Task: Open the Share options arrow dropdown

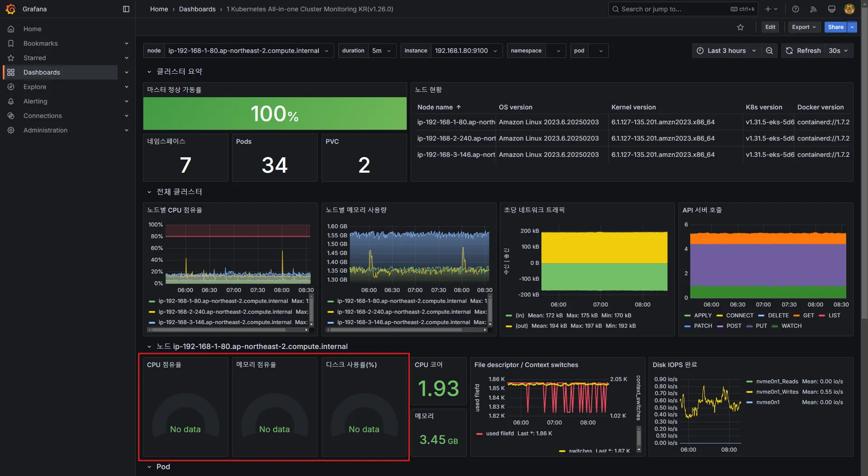Action: tap(852, 27)
